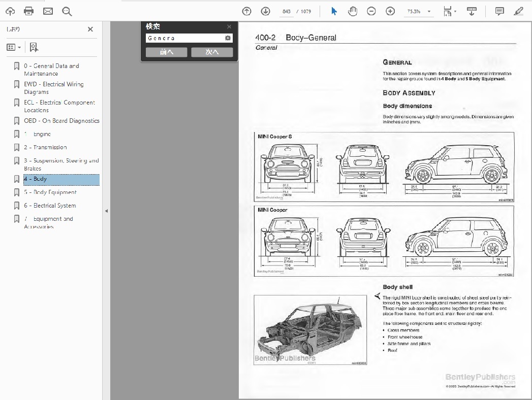
Task: Click the 次へ (next) search button
Action: pos(212,52)
